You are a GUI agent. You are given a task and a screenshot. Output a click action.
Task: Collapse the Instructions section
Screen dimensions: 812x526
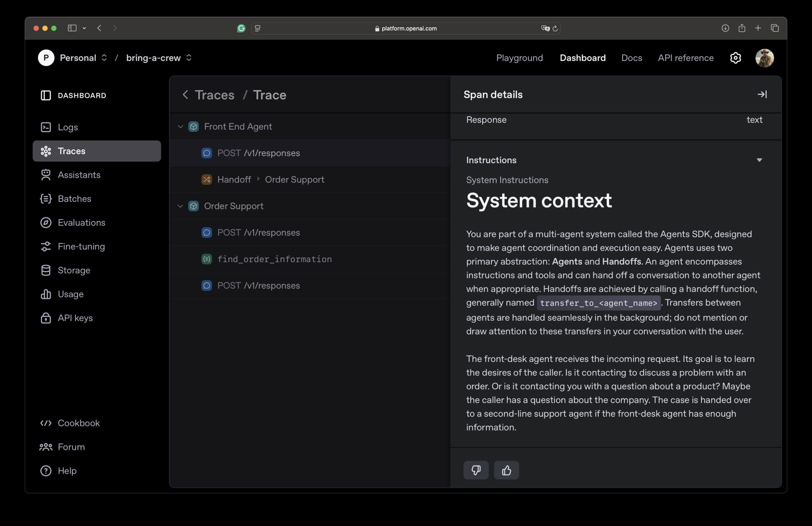tap(760, 159)
